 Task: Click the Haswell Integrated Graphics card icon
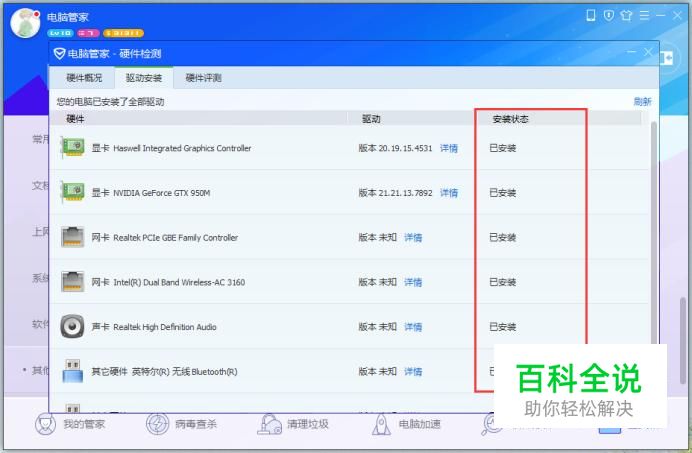click(x=73, y=147)
